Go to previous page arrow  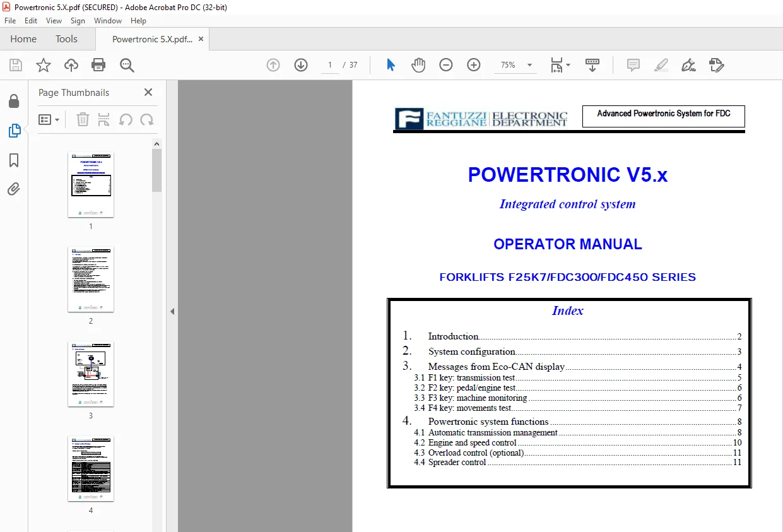(273, 65)
